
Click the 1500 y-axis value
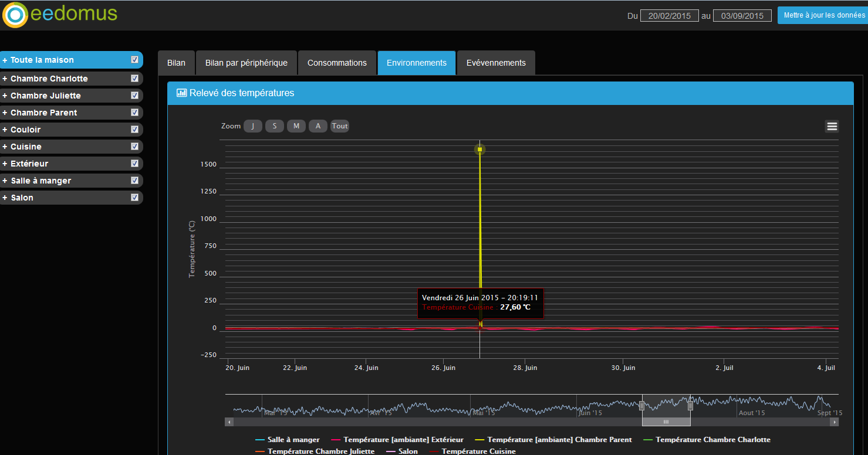(208, 164)
